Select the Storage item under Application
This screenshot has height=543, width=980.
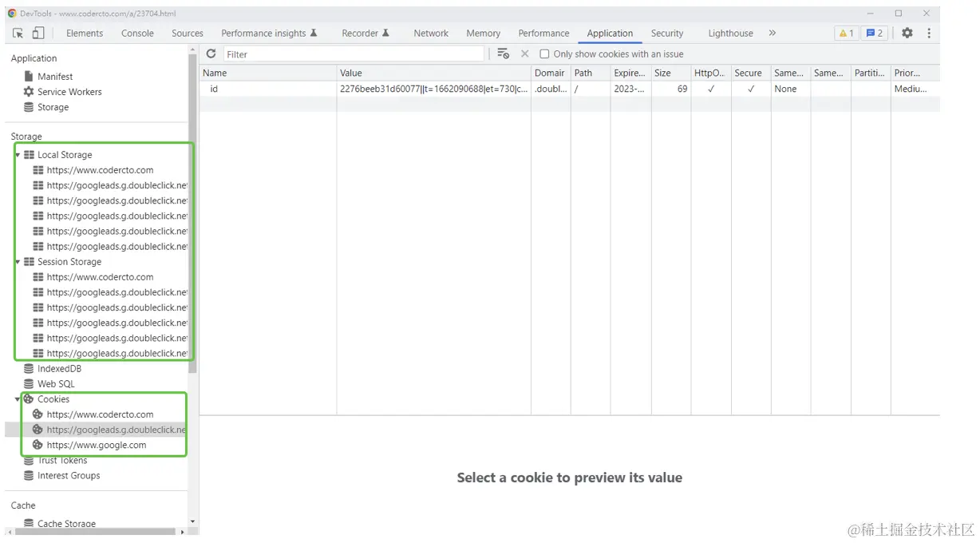[x=53, y=106]
